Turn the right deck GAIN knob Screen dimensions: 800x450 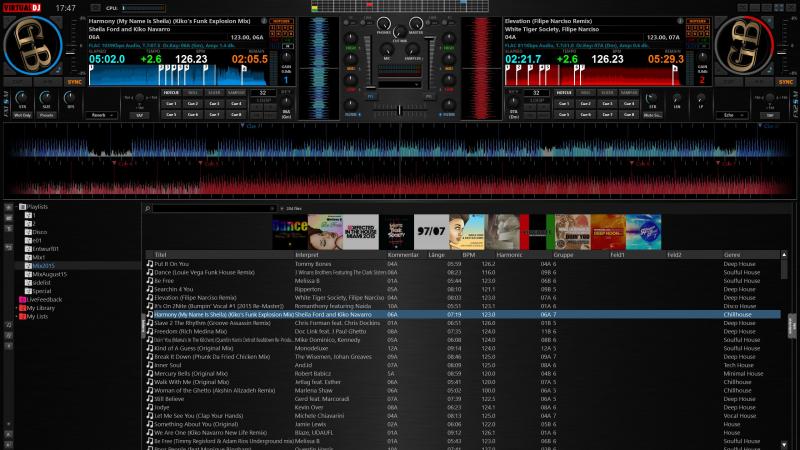(x=703, y=57)
